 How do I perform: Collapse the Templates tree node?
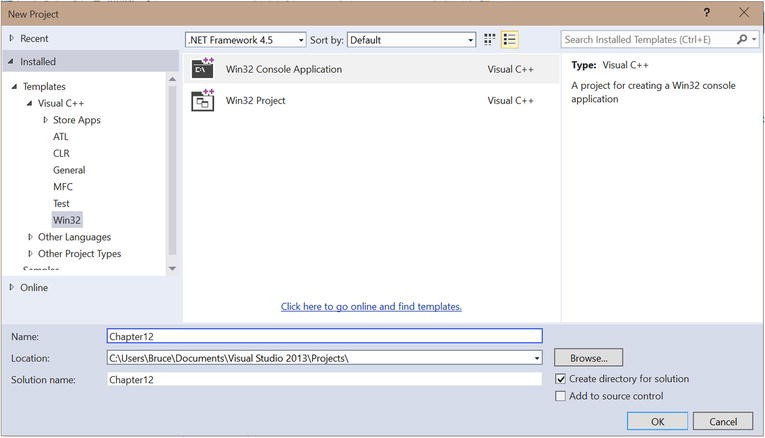pyautogui.click(x=14, y=86)
